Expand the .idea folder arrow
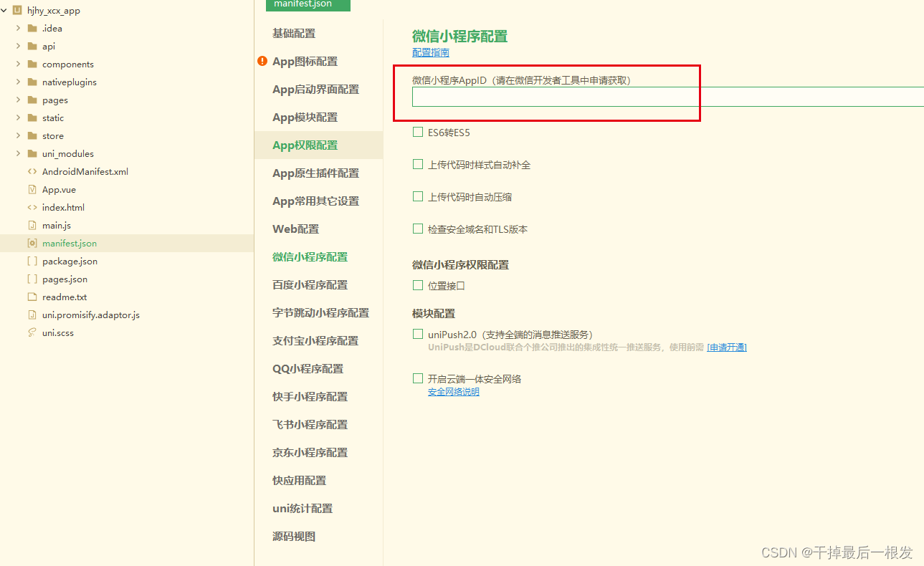 tap(18, 29)
